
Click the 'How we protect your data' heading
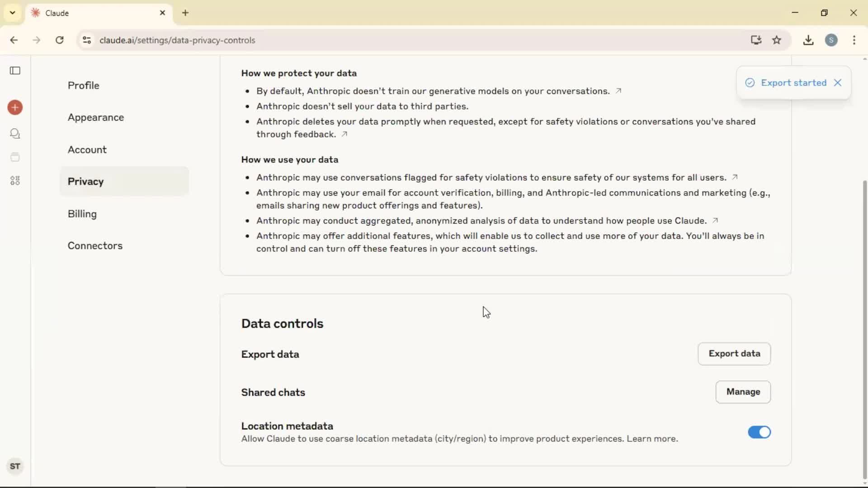[299, 73]
